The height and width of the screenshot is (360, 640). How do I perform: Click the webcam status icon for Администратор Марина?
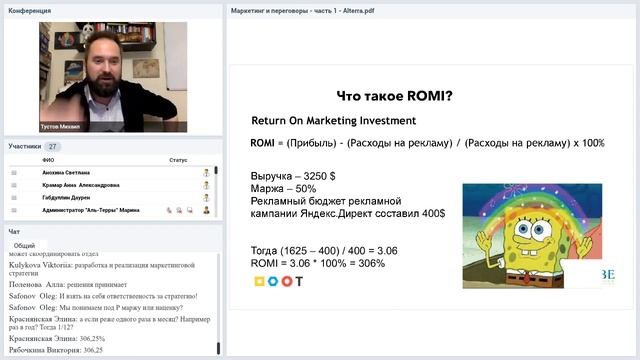(x=179, y=210)
